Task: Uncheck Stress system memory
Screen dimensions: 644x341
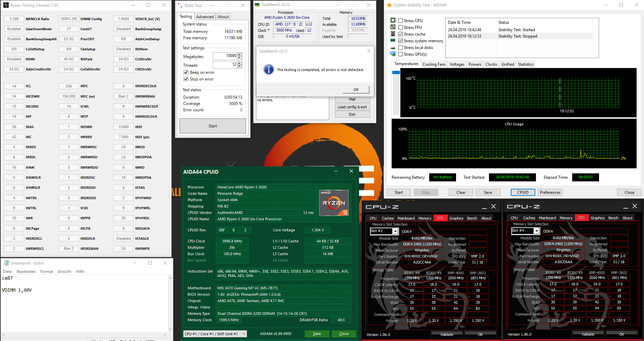Action: pyautogui.click(x=400, y=41)
